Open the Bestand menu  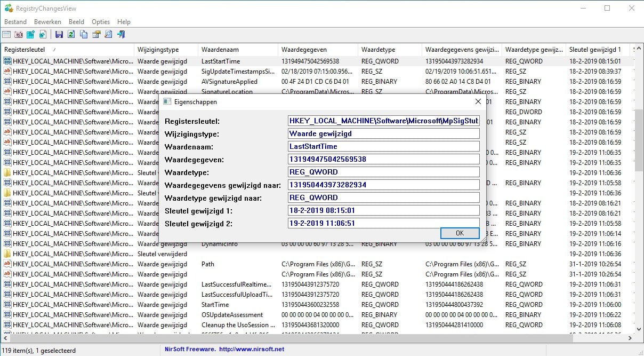point(15,21)
